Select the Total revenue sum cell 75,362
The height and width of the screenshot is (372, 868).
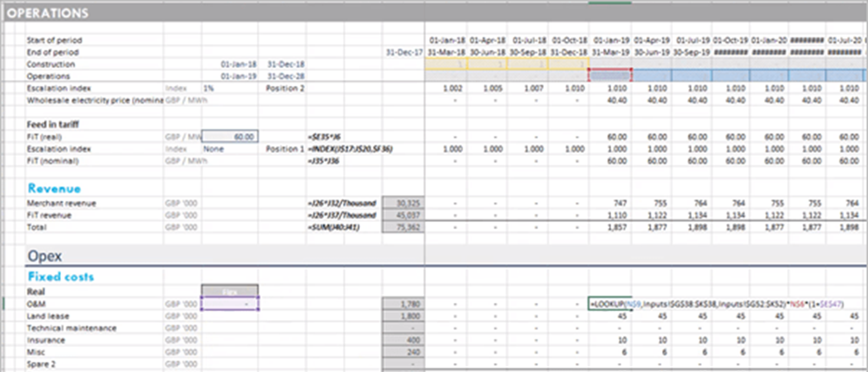click(403, 227)
